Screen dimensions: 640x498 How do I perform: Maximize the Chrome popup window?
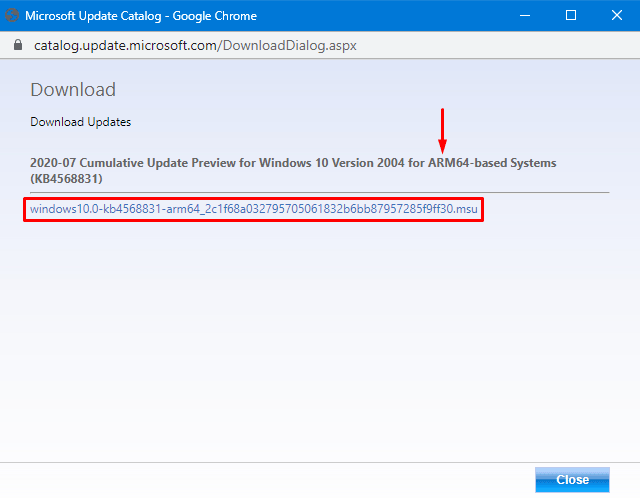pos(570,16)
